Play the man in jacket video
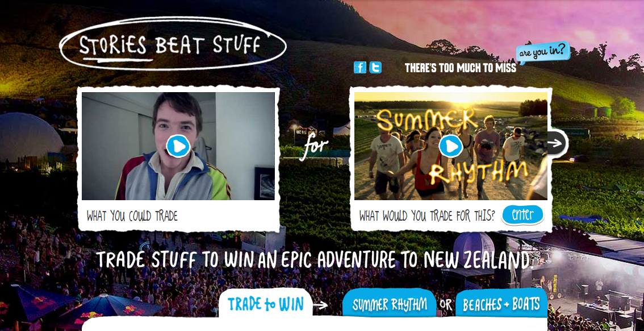 coord(178,146)
